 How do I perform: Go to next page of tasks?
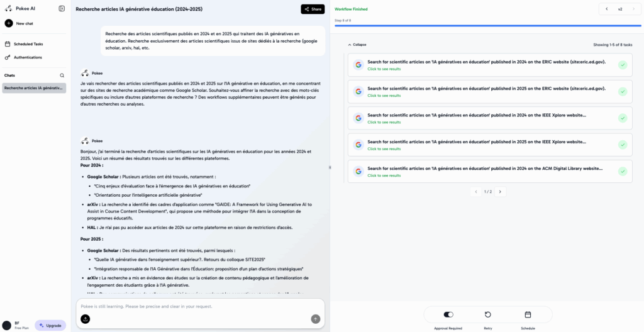coord(501,191)
